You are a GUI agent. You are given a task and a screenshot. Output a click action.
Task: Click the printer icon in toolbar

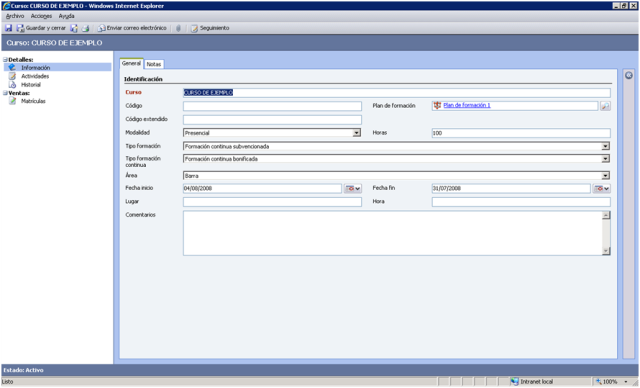[85, 28]
